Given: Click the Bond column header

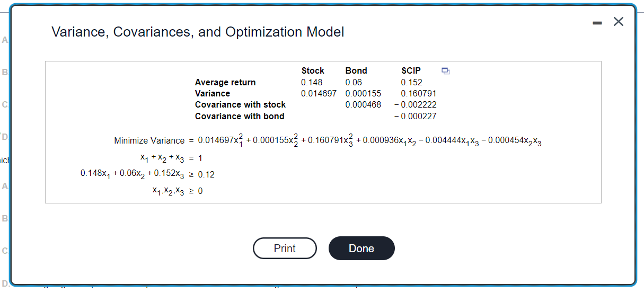Looking at the screenshot, I should click(x=356, y=70).
